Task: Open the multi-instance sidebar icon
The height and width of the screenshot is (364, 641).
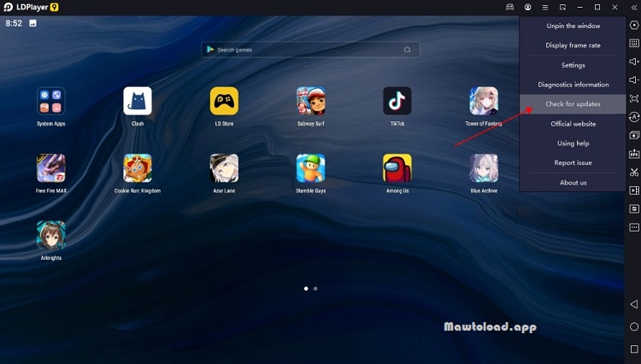Action: coord(634,135)
